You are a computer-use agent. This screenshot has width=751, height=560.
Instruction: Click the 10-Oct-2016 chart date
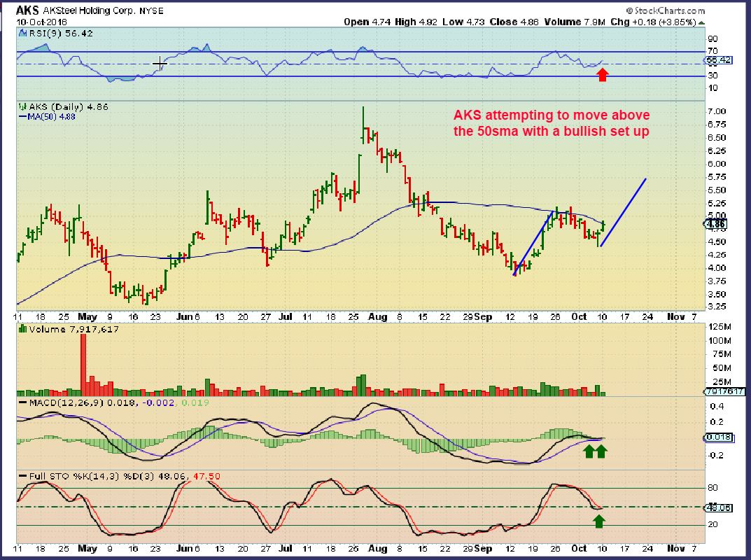[x=42, y=22]
